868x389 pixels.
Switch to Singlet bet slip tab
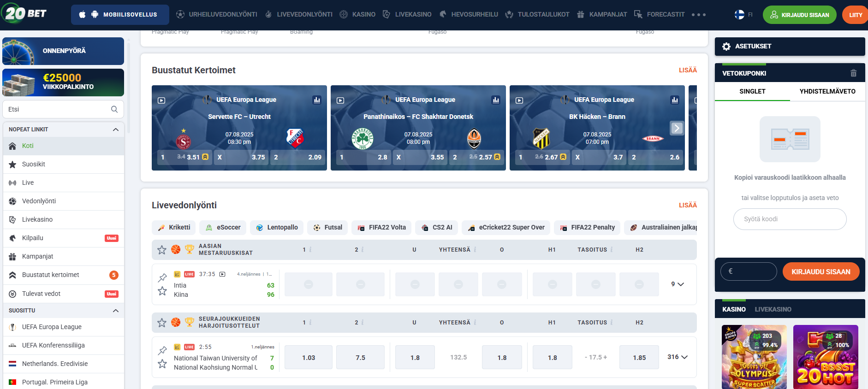[752, 92]
